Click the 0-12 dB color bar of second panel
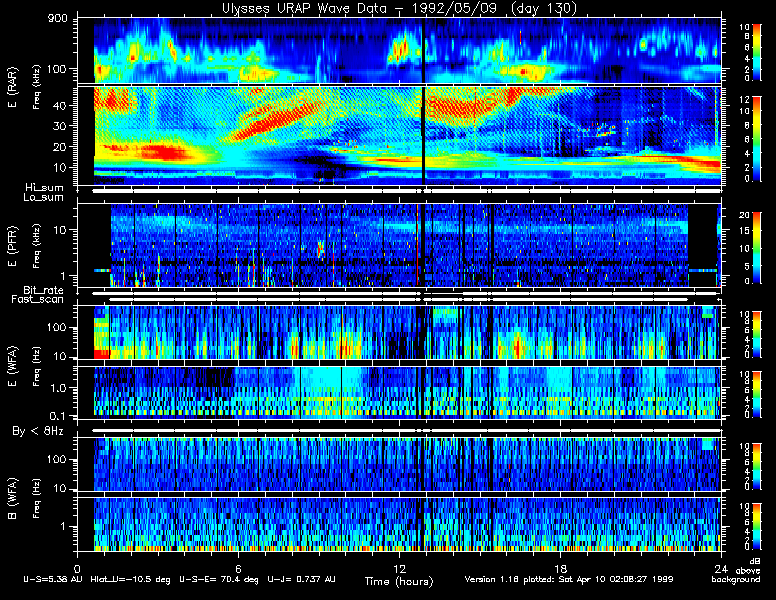The image size is (776, 600). (757, 139)
